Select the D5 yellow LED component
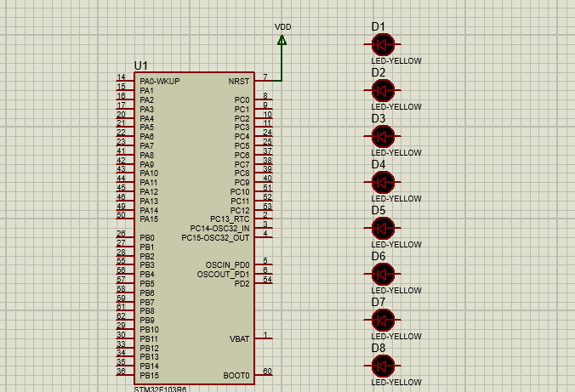The height and width of the screenshot is (392, 575). (x=383, y=228)
